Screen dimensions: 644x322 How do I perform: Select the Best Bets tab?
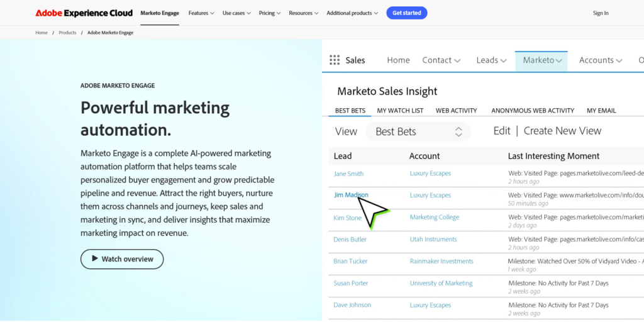(x=350, y=111)
